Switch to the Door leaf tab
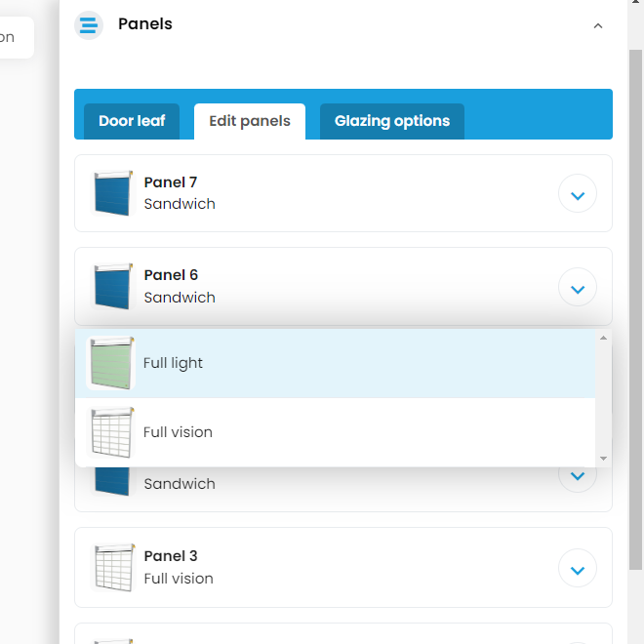 pyautogui.click(x=132, y=121)
